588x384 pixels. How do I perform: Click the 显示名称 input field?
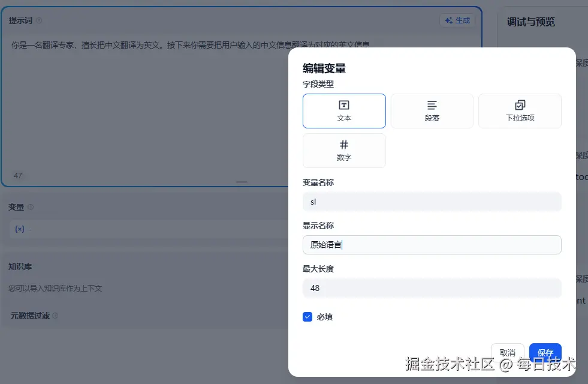point(432,245)
